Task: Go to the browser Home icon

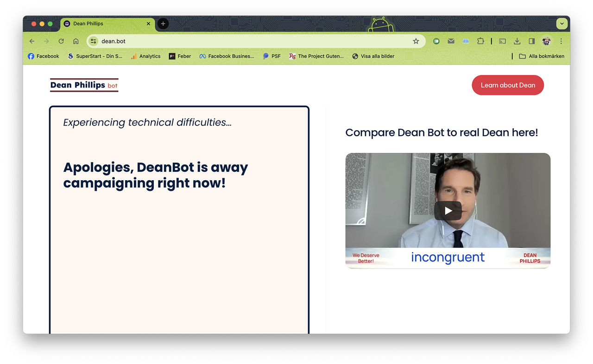Action: click(x=76, y=41)
